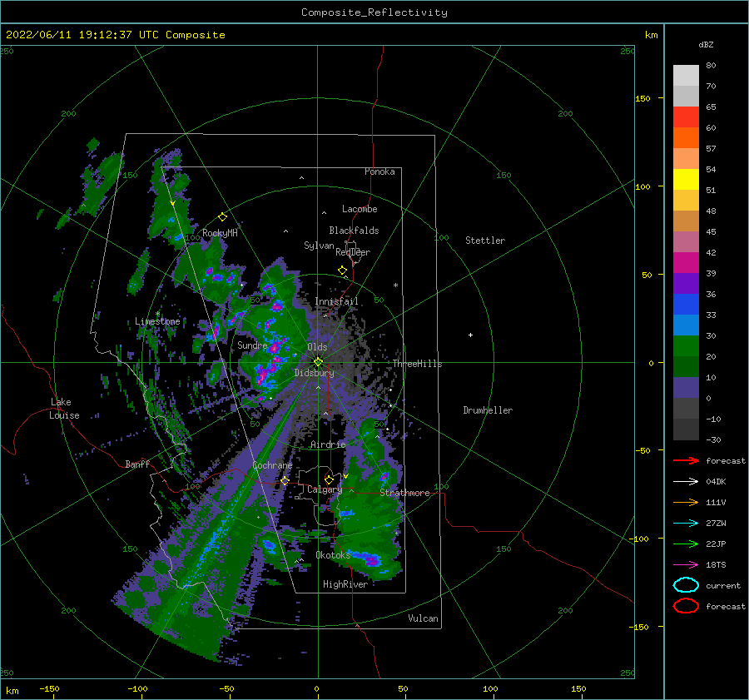
Task: Click the 80 dBZ light gray swatch
Action: (686, 75)
